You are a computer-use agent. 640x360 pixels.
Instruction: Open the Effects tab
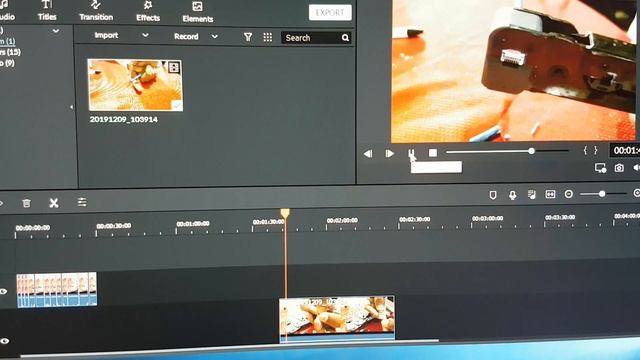click(148, 11)
